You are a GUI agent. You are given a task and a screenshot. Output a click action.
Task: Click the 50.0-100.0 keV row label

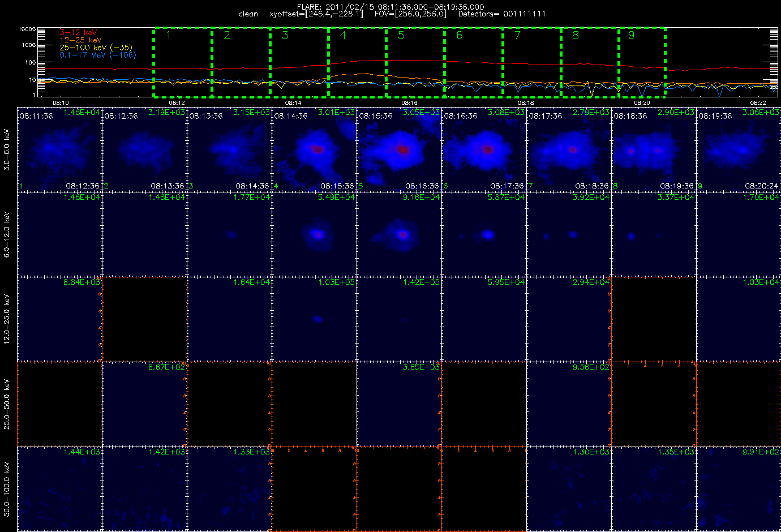point(7,489)
